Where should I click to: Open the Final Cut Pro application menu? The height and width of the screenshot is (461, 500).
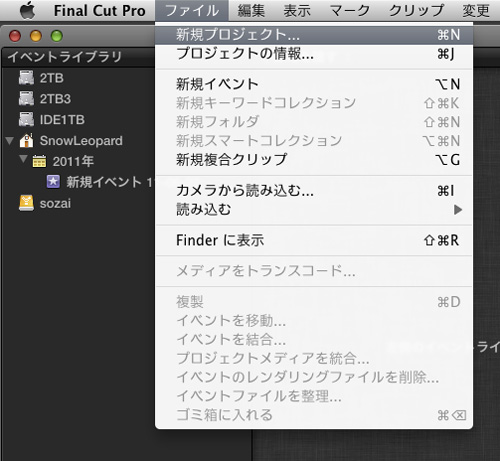100,11
